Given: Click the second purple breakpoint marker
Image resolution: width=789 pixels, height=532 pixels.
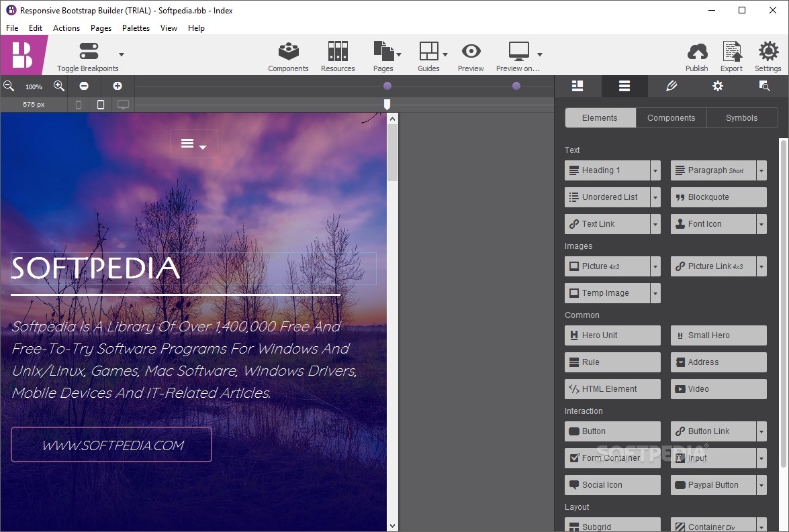Looking at the screenshot, I should (x=516, y=86).
